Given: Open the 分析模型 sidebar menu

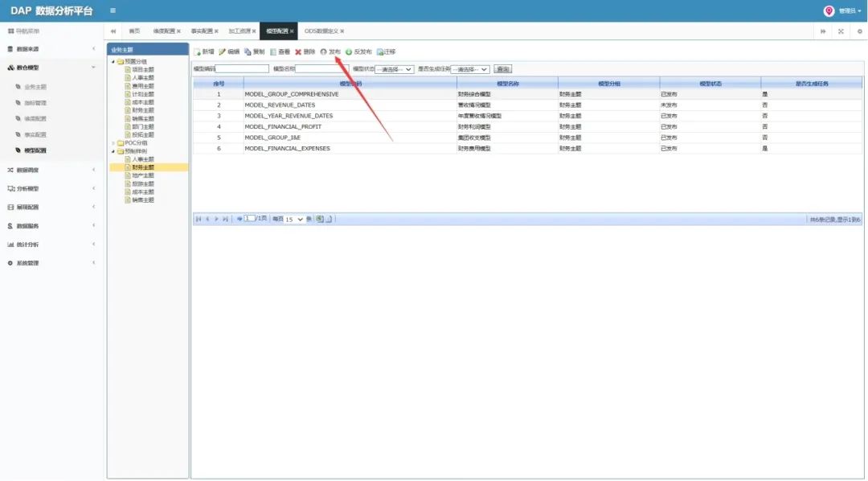Looking at the screenshot, I should (51, 189).
